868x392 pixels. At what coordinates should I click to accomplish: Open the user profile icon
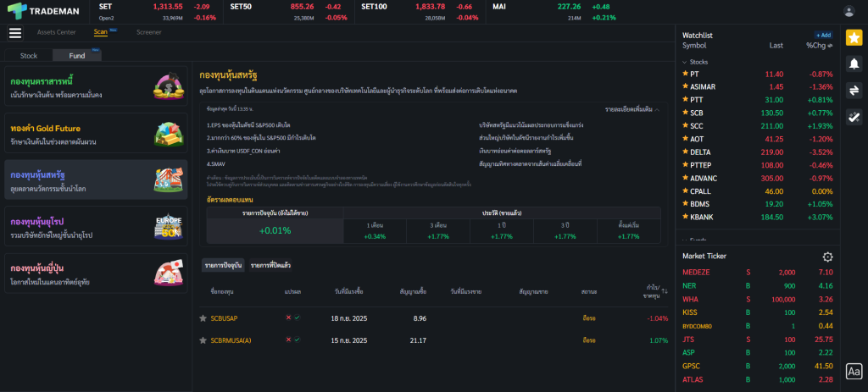coord(849,11)
